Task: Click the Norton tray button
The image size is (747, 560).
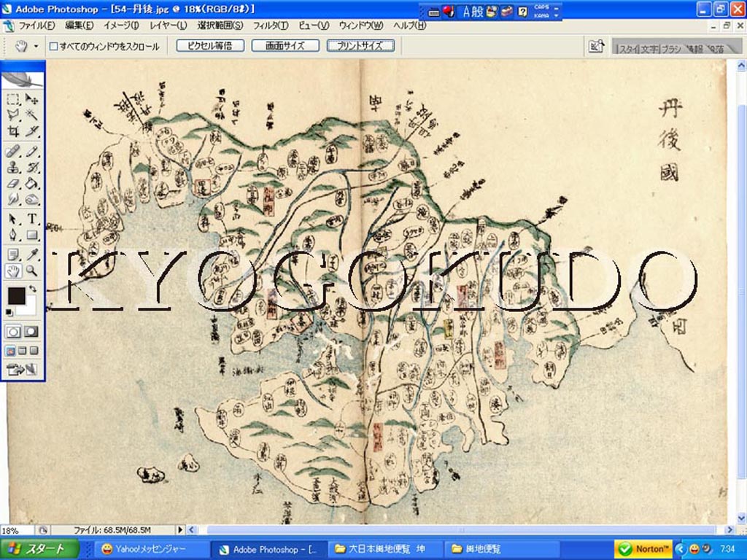Action: [643, 549]
